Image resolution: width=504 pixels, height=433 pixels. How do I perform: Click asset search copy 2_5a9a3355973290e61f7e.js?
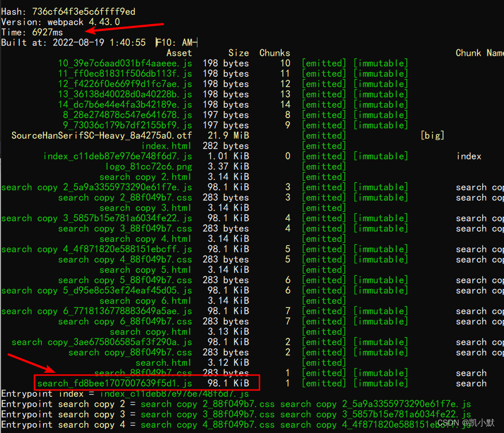coord(96,187)
